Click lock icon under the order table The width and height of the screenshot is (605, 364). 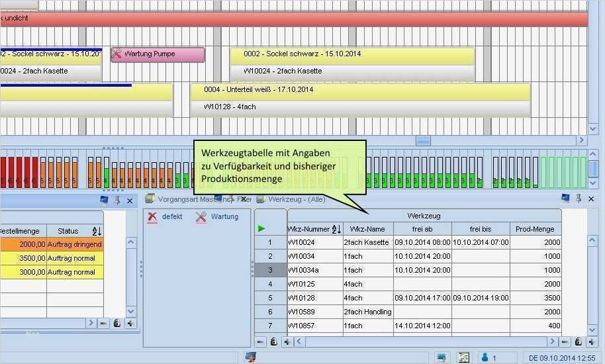point(117,323)
